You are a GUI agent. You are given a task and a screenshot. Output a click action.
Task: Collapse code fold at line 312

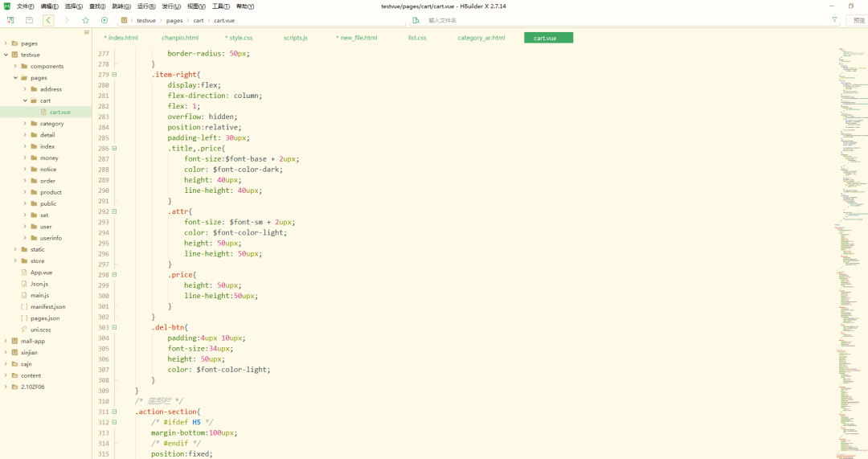(115, 422)
